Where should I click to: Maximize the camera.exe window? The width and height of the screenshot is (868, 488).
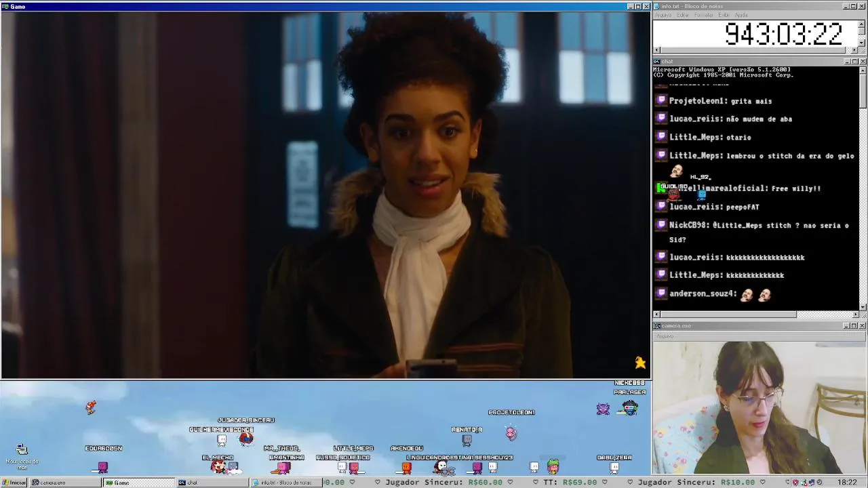(x=854, y=326)
